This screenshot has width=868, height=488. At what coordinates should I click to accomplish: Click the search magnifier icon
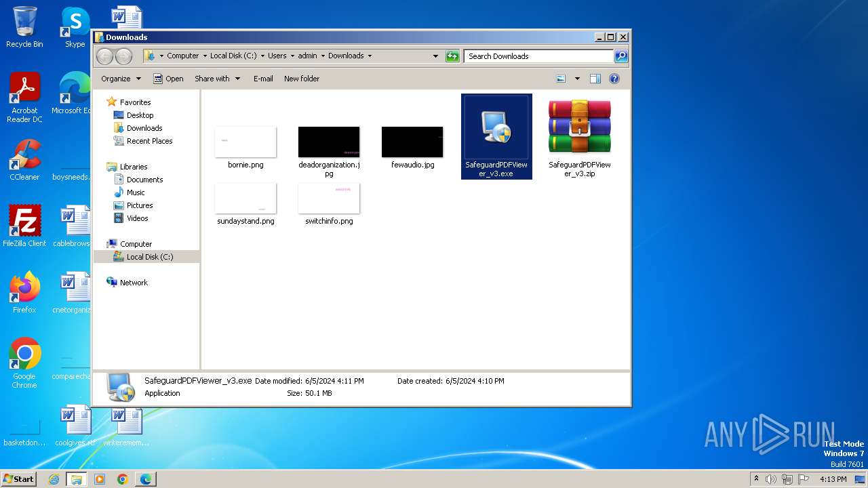tap(621, 56)
